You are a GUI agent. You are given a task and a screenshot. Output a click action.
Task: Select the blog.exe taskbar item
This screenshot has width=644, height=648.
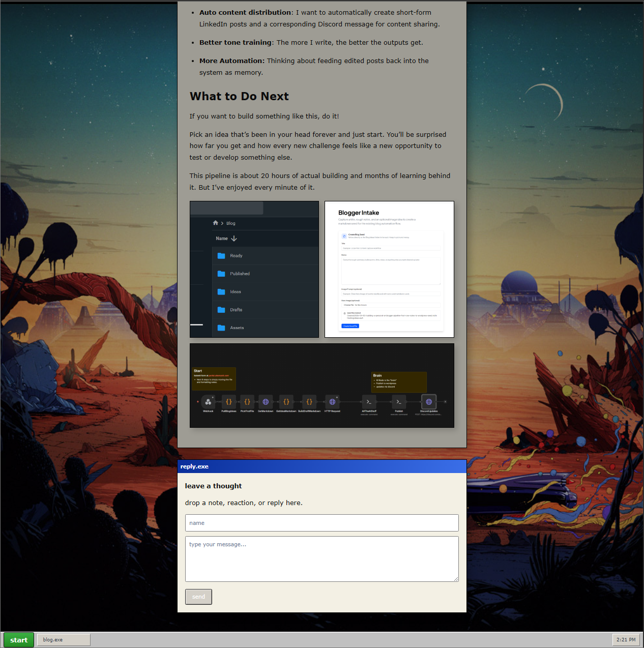pyautogui.click(x=64, y=640)
